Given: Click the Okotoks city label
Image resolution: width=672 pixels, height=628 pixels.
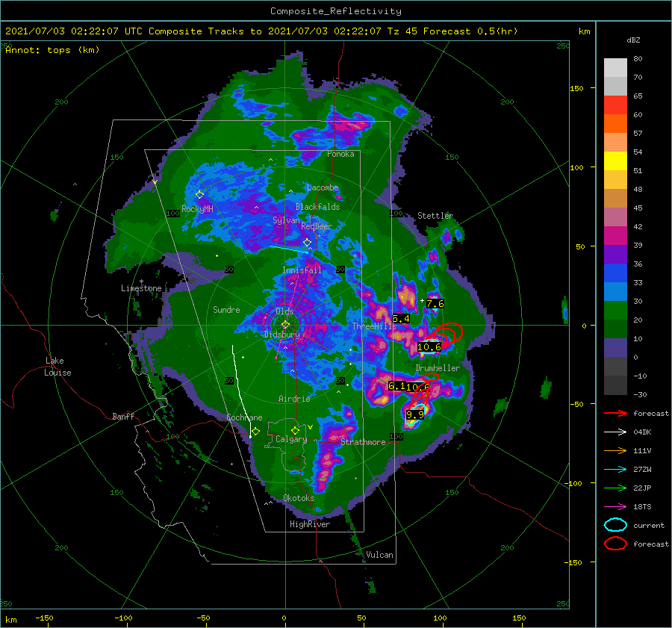Looking at the screenshot, I should tap(299, 498).
